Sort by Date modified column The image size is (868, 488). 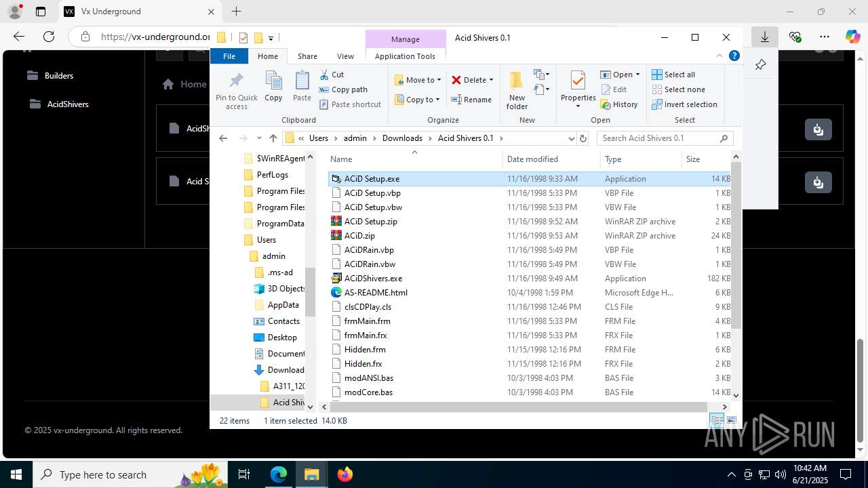pyautogui.click(x=551, y=159)
